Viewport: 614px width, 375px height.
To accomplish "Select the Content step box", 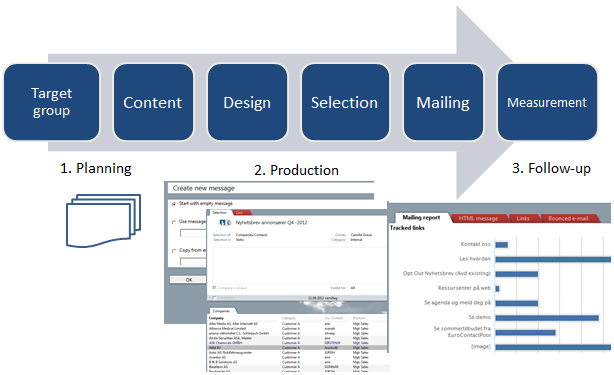I will 153,102.
